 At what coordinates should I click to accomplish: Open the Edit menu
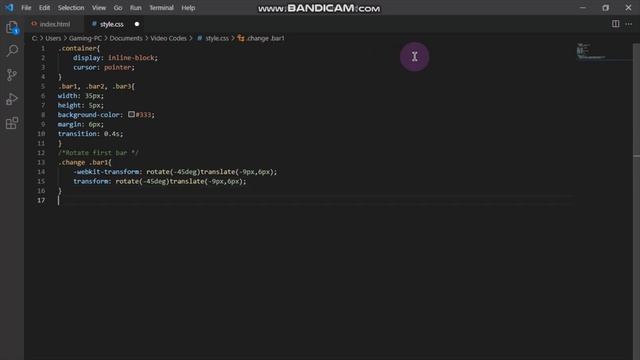[44, 8]
